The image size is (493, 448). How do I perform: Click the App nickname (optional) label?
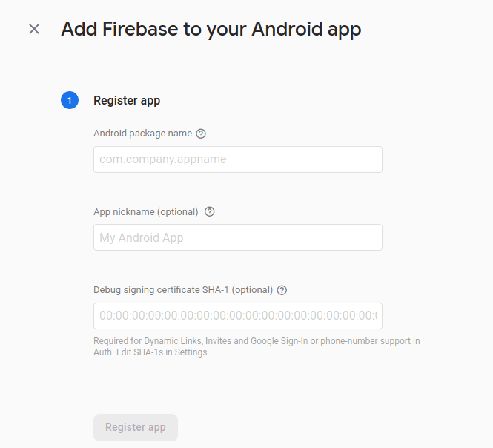(146, 212)
